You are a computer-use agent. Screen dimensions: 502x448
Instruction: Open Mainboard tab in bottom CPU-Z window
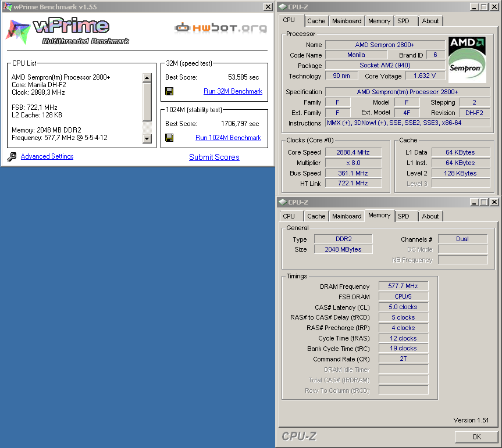pyautogui.click(x=347, y=217)
